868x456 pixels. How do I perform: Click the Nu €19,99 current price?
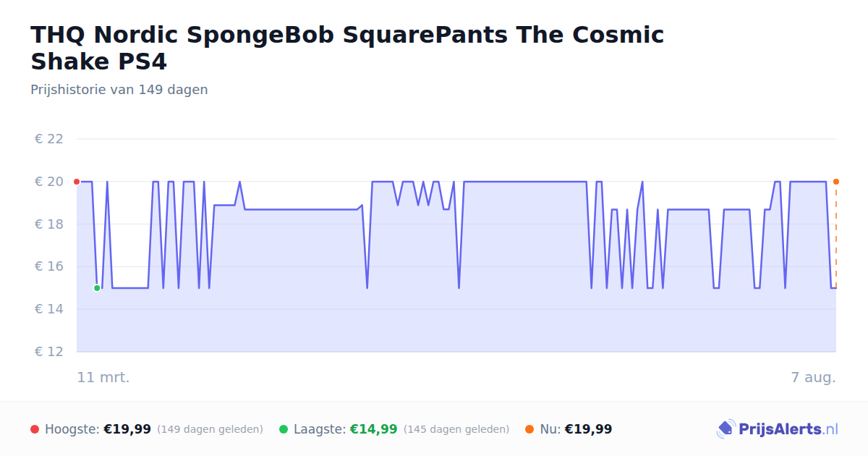click(x=588, y=429)
